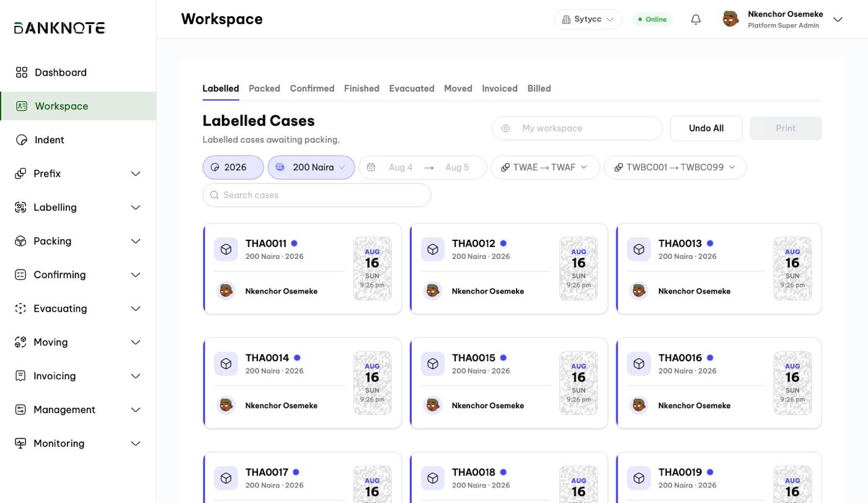Switch to the Billed tab
Image resolution: width=868 pixels, height=503 pixels.
(539, 89)
